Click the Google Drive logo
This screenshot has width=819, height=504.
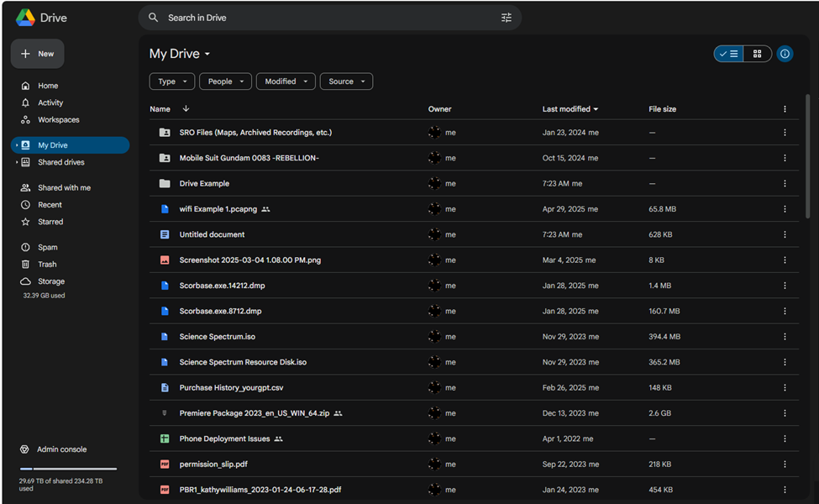[25, 18]
